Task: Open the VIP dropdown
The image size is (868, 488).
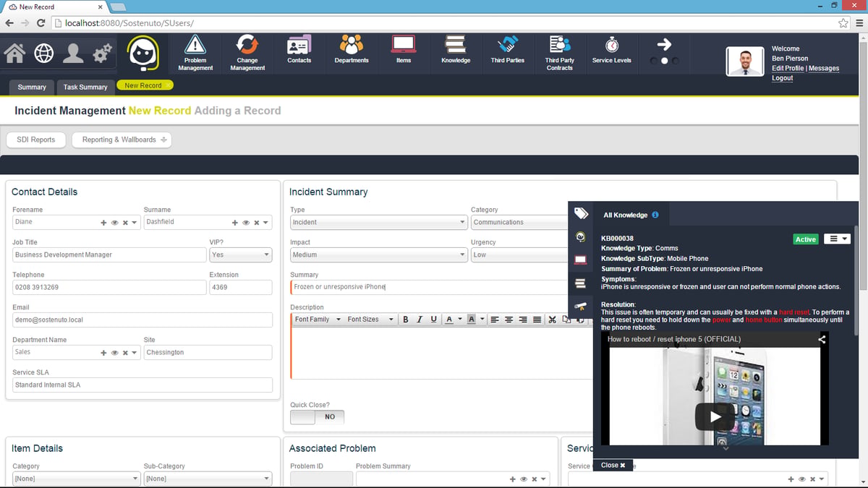Action: pos(240,254)
